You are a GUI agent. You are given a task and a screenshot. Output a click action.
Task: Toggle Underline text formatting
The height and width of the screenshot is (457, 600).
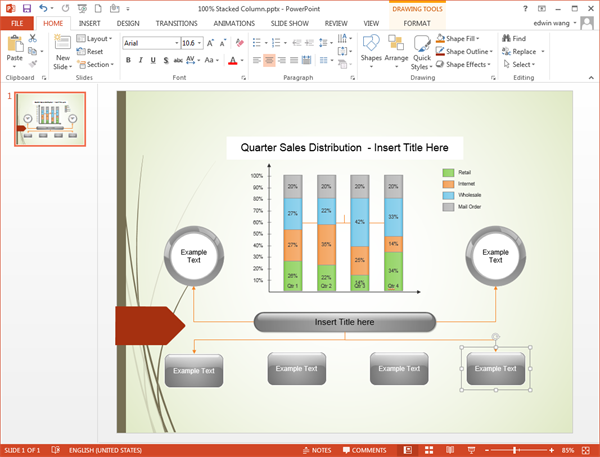(154, 60)
